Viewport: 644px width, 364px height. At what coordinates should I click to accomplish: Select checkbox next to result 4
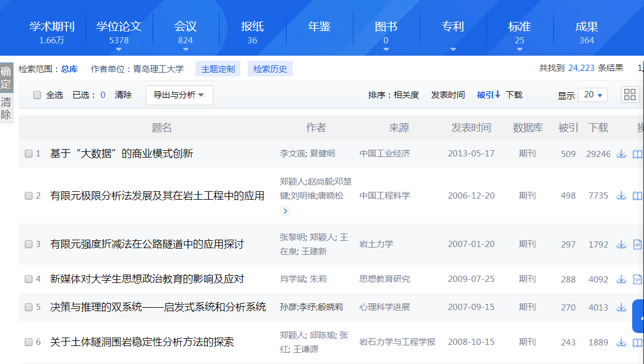click(x=29, y=279)
